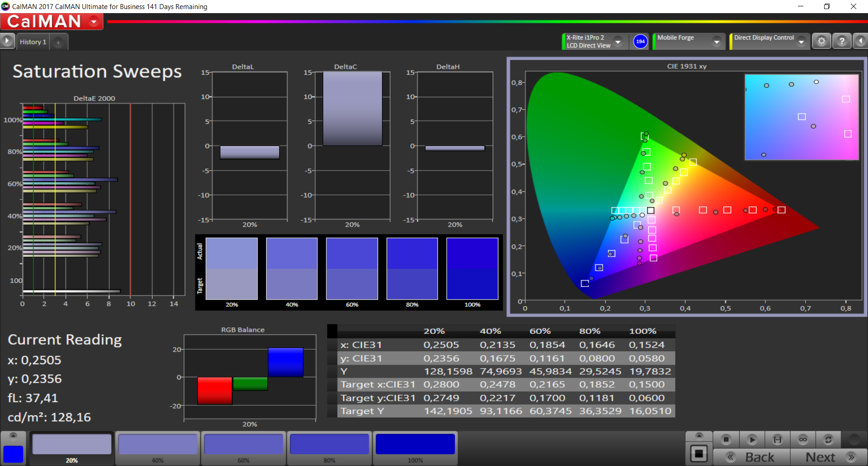Click the RGB Balance blue bar
868x466 pixels.
pos(285,362)
